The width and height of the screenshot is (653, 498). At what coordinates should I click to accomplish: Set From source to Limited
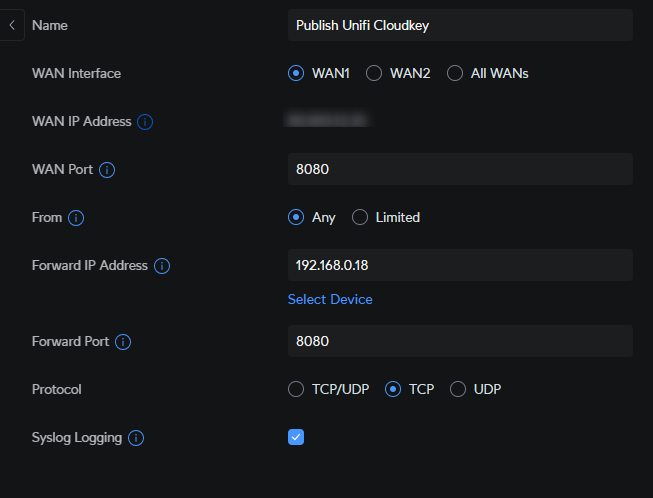click(x=360, y=217)
